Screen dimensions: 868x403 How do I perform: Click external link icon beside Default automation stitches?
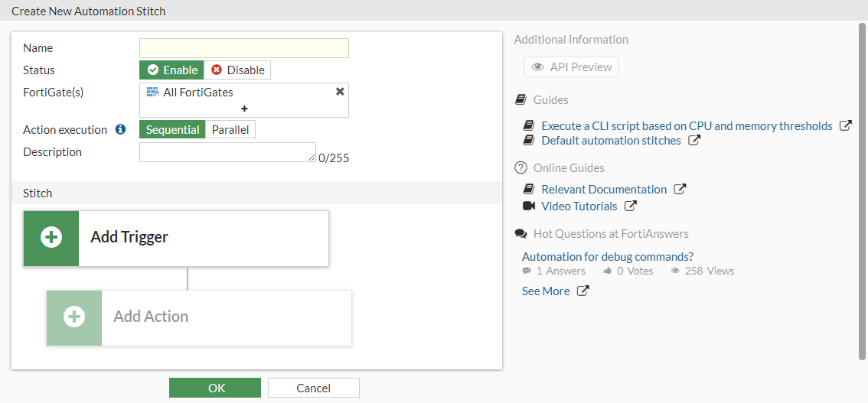point(693,141)
